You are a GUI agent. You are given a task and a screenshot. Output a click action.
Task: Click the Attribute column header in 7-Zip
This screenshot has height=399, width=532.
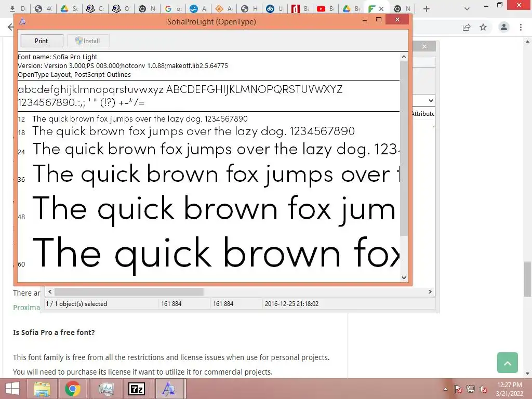(423, 114)
